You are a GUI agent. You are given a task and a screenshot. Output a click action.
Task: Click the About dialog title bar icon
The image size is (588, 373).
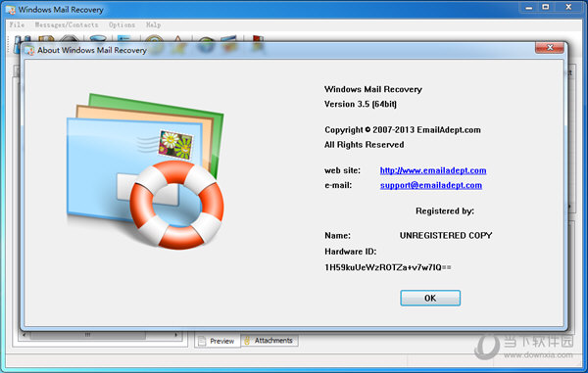point(29,50)
